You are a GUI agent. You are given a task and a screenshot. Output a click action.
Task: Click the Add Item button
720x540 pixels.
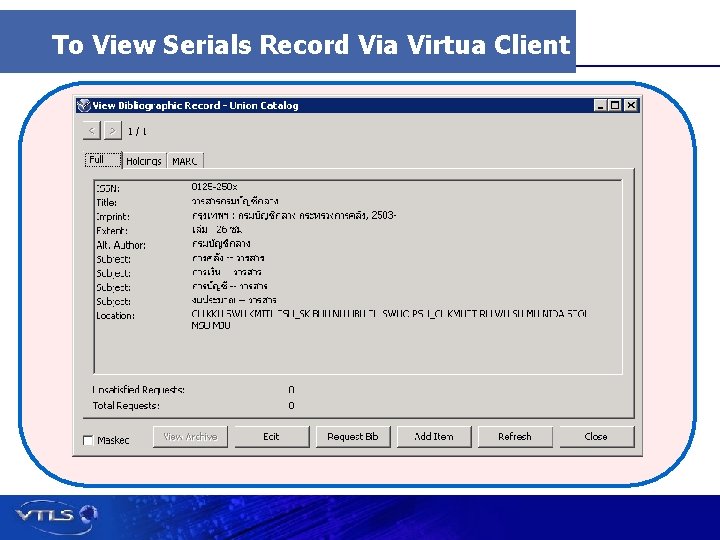434,437
